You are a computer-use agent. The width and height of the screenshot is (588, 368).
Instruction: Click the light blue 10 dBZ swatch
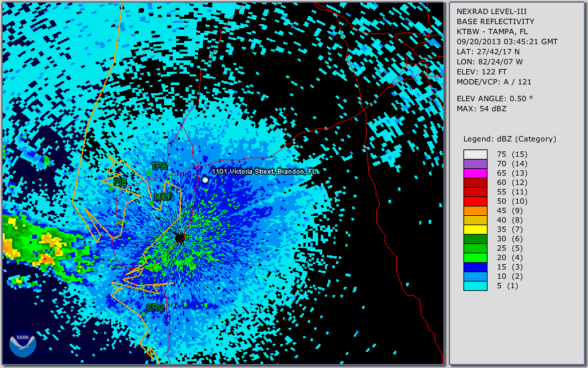[475, 276]
